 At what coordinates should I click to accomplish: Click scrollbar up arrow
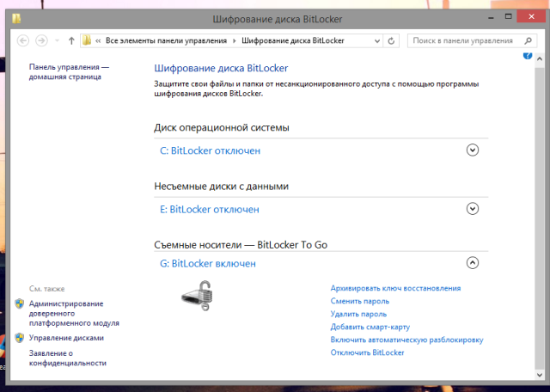tap(540, 59)
